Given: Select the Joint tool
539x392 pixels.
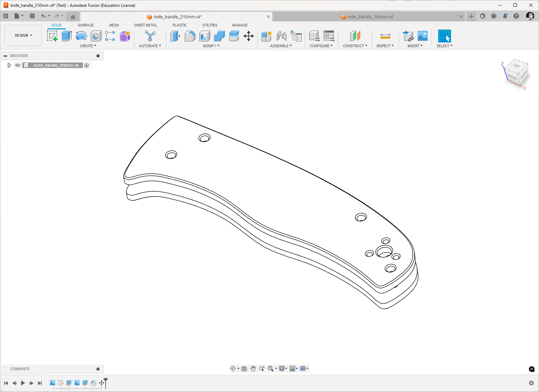Looking at the screenshot, I should (281, 36).
